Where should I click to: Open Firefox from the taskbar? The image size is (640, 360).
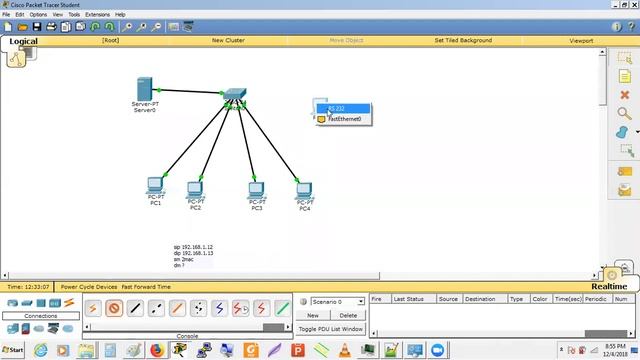[x=157, y=350]
